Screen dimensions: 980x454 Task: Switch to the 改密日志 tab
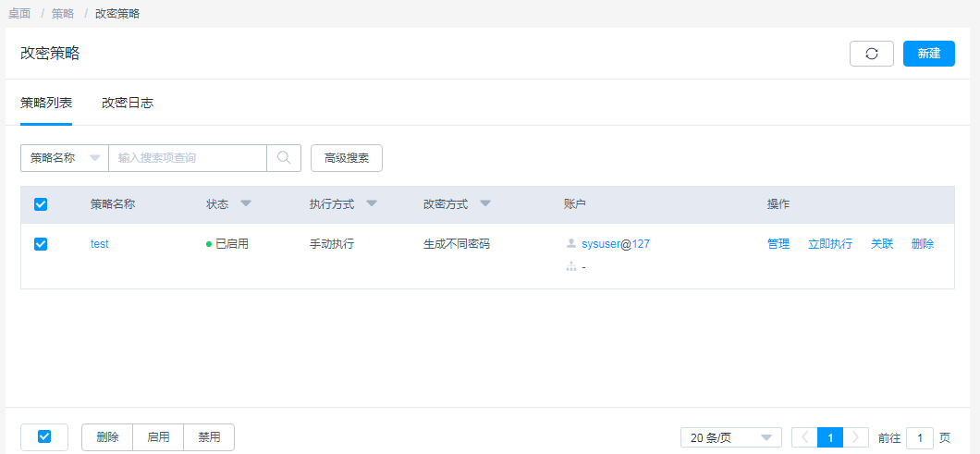click(128, 103)
